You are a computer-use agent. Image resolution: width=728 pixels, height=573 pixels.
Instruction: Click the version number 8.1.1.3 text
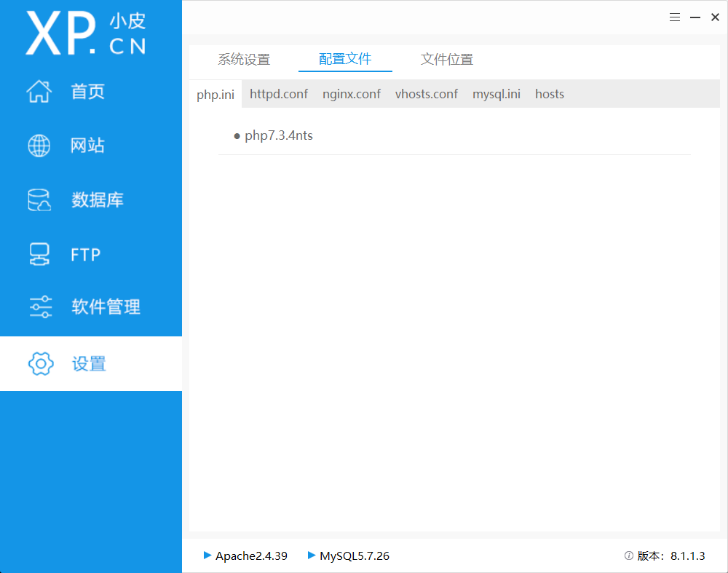click(687, 556)
